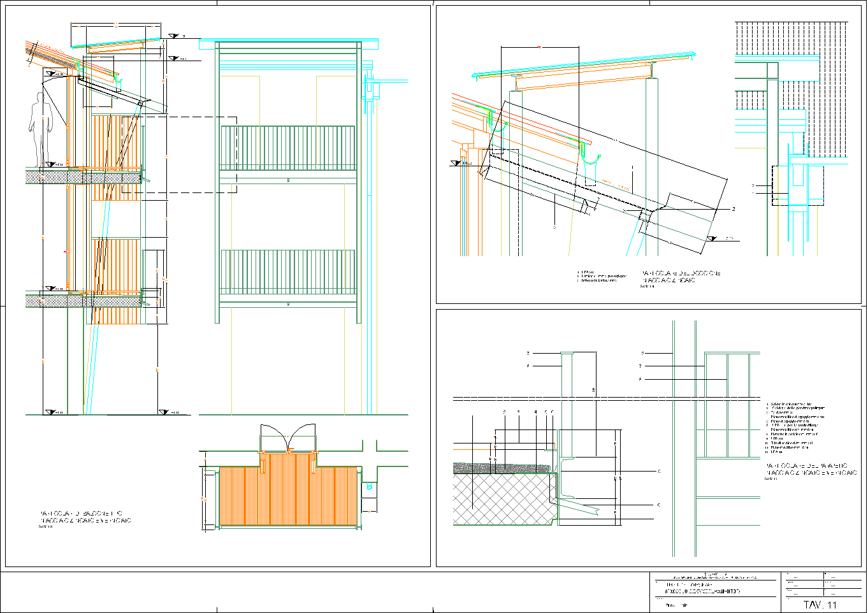Select callout number 2 in the roof detail
The image size is (868, 613).
point(734,209)
